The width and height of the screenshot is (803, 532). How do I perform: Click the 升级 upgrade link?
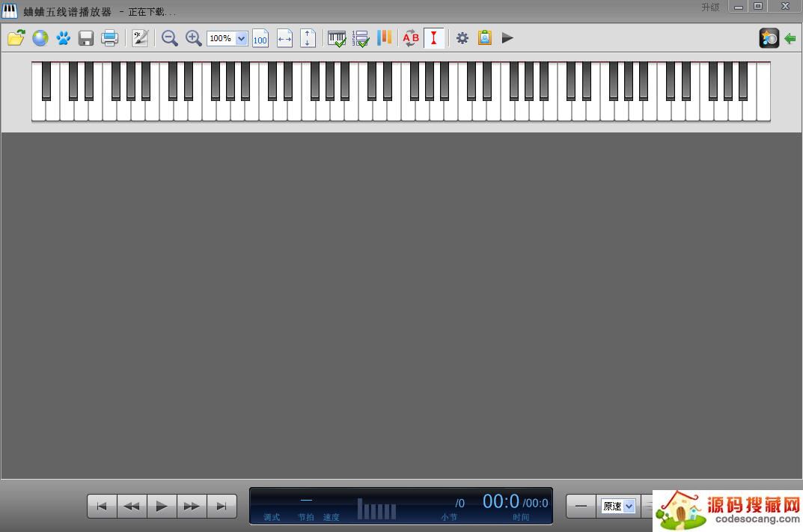click(710, 7)
